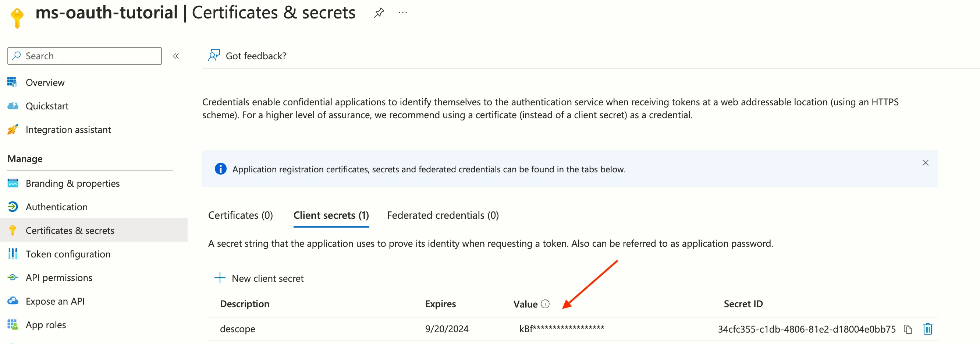The image size is (980, 344).
Task: Open API permissions
Action: [x=58, y=277]
